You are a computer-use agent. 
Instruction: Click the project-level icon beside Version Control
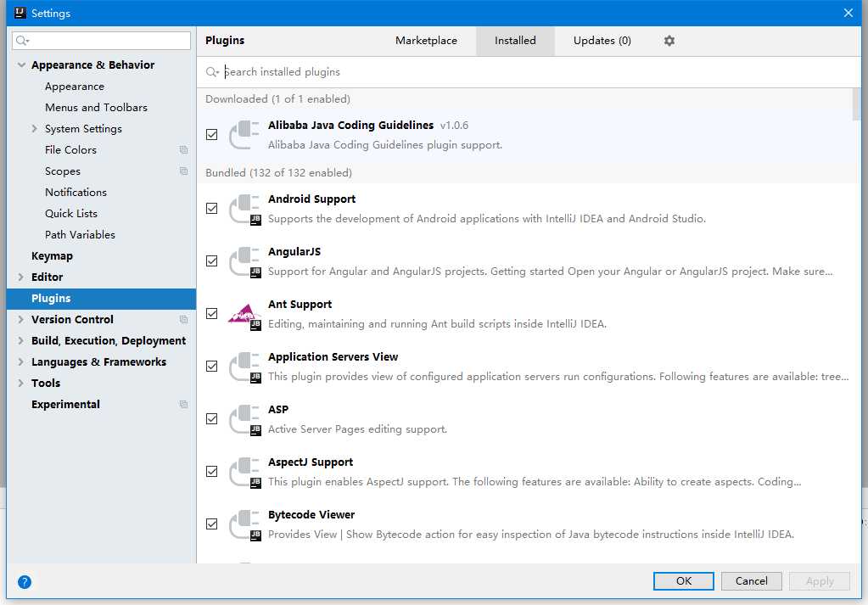pyautogui.click(x=183, y=319)
